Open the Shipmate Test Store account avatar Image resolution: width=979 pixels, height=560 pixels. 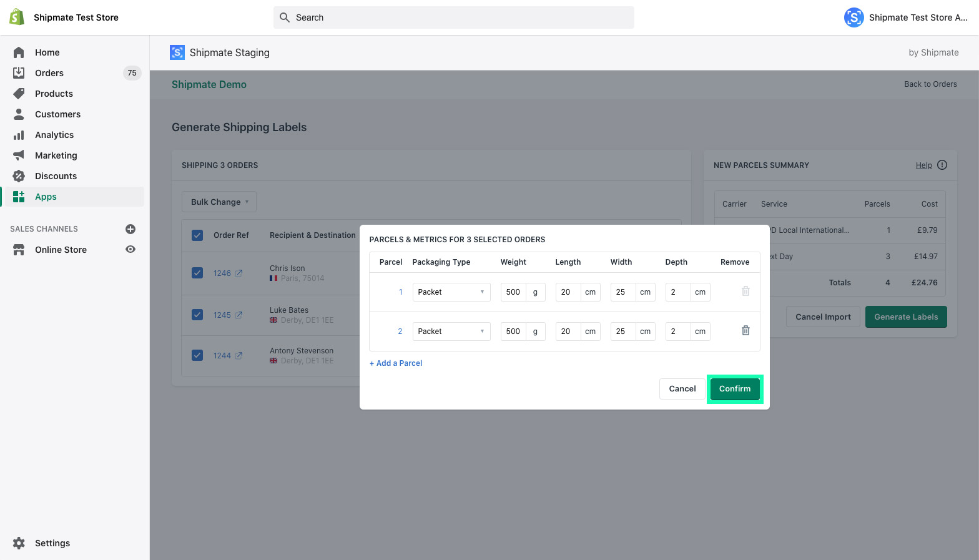point(854,17)
